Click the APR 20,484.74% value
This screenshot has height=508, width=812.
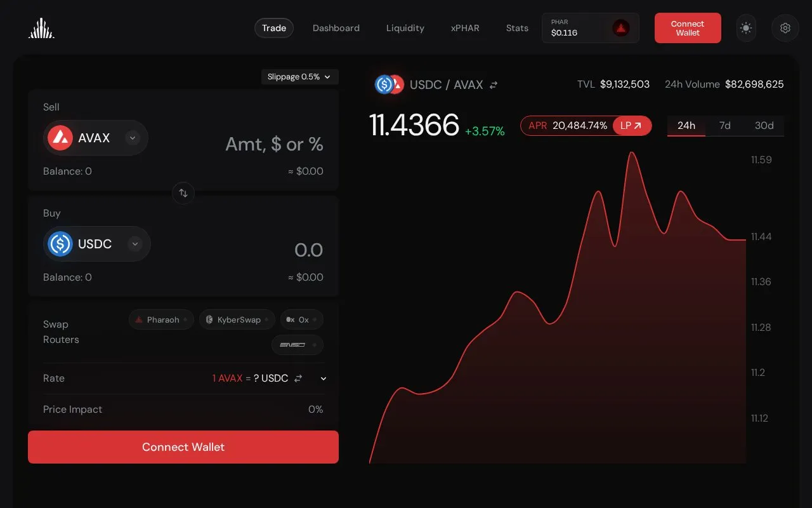[x=580, y=126]
